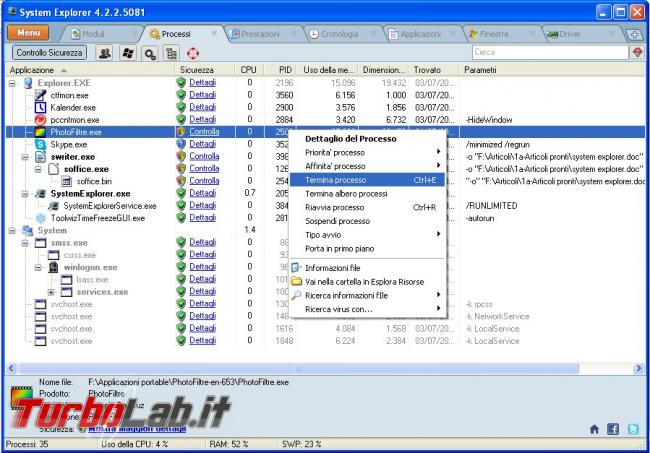This screenshot has height=453, width=650.
Task: Expand the services.exe tree node
Action: tap(51, 292)
